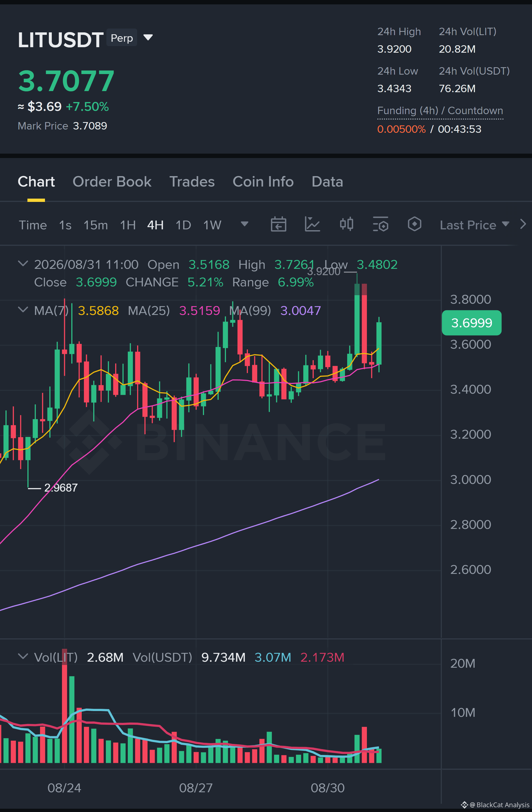Click the +7.50% change value

pos(87,107)
